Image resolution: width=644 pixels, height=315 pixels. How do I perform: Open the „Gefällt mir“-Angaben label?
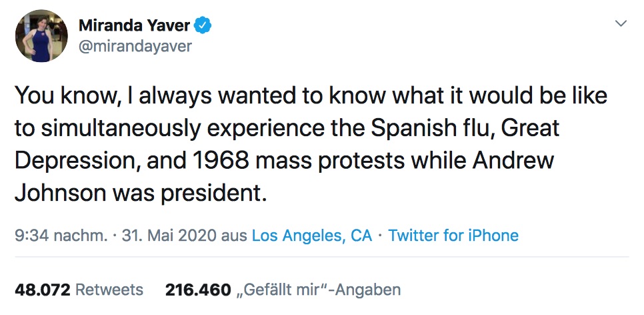click(319, 290)
